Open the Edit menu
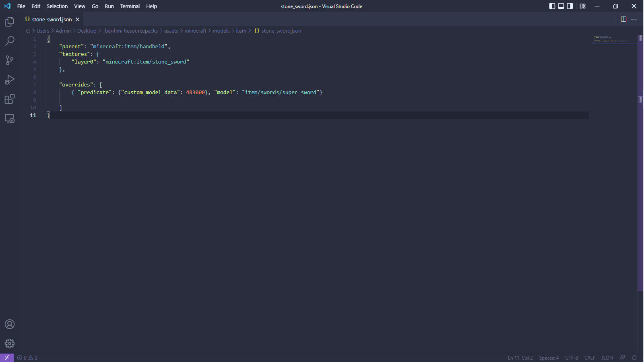644x362 pixels. [x=36, y=6]
